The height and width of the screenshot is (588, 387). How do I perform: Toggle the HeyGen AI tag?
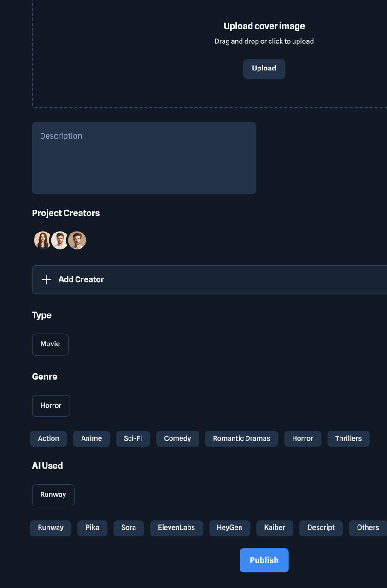tap(229, 528)
